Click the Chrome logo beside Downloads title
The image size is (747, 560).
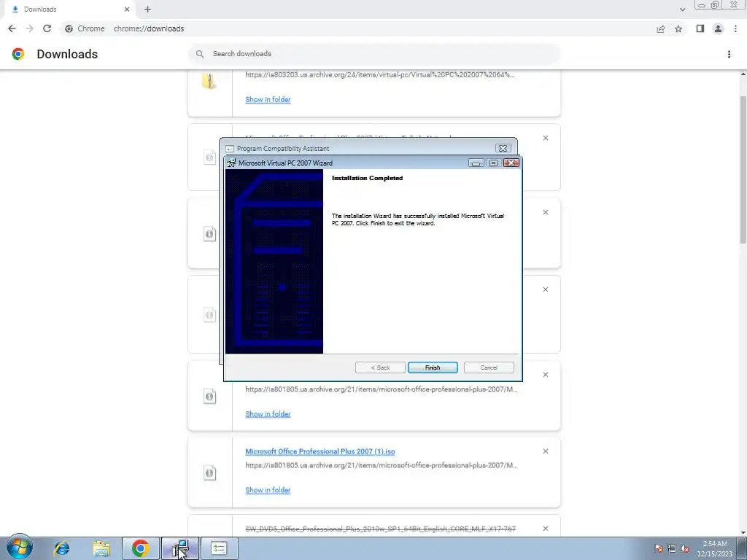18,54
